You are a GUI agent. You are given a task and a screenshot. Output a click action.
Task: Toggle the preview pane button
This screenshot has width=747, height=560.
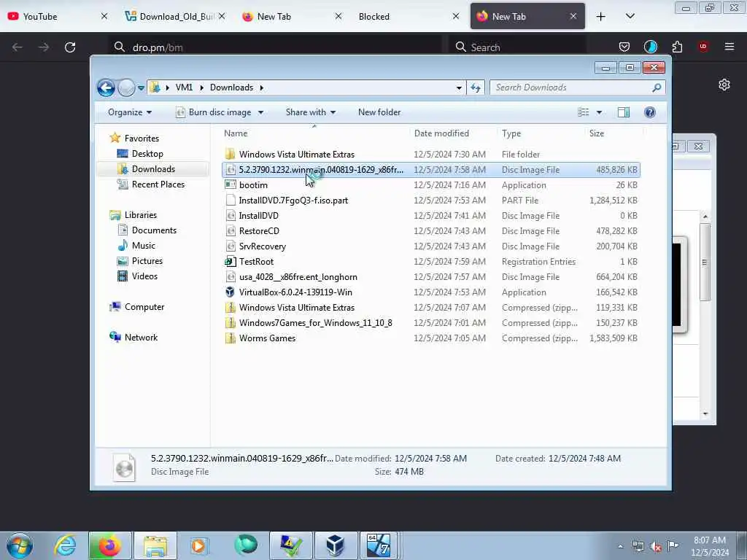[x=624, y=112]
